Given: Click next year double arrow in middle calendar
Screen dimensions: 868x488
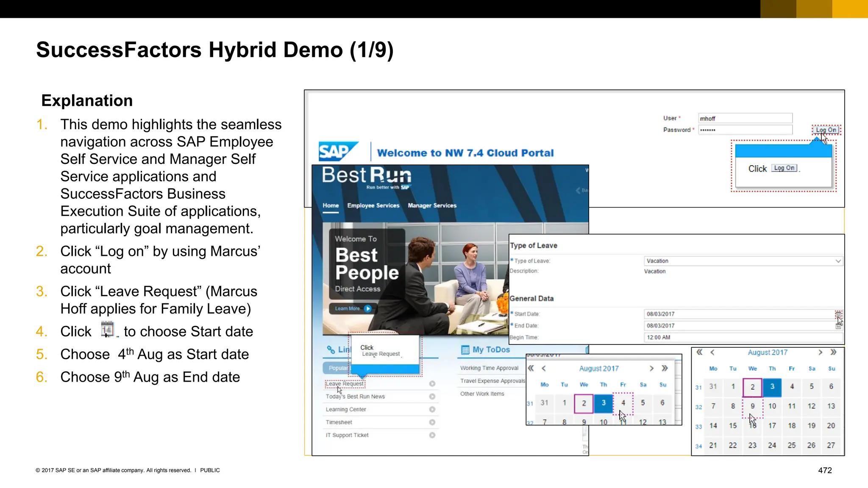Looking at the screenshot, I should 665,368.
